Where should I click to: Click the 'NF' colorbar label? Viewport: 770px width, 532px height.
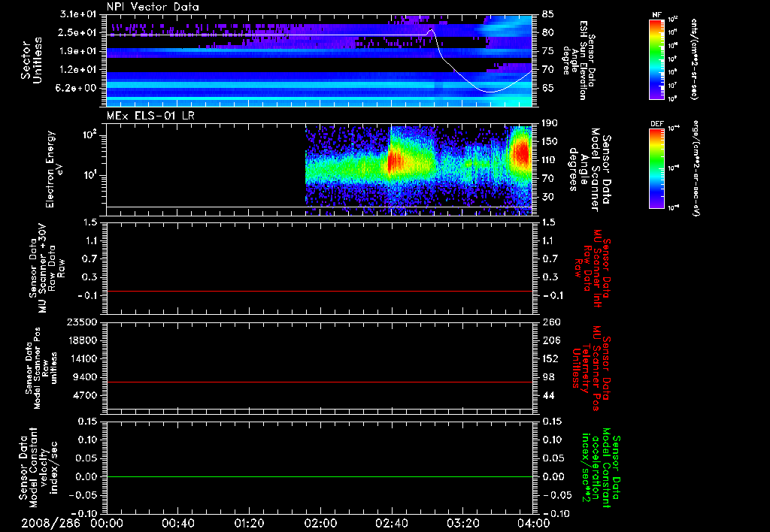click(x=657, y=15)
